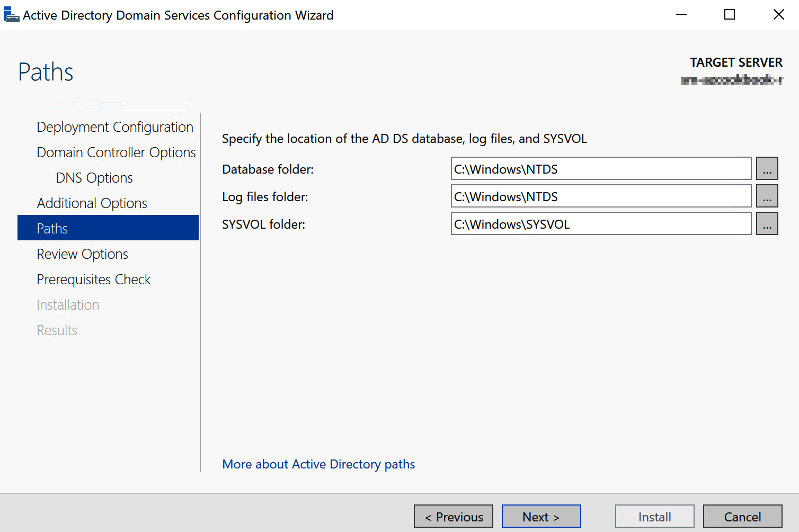The image size is (799, 532).
Task: Click the 'Log files folder:' label
Action: tap(265, 197)
